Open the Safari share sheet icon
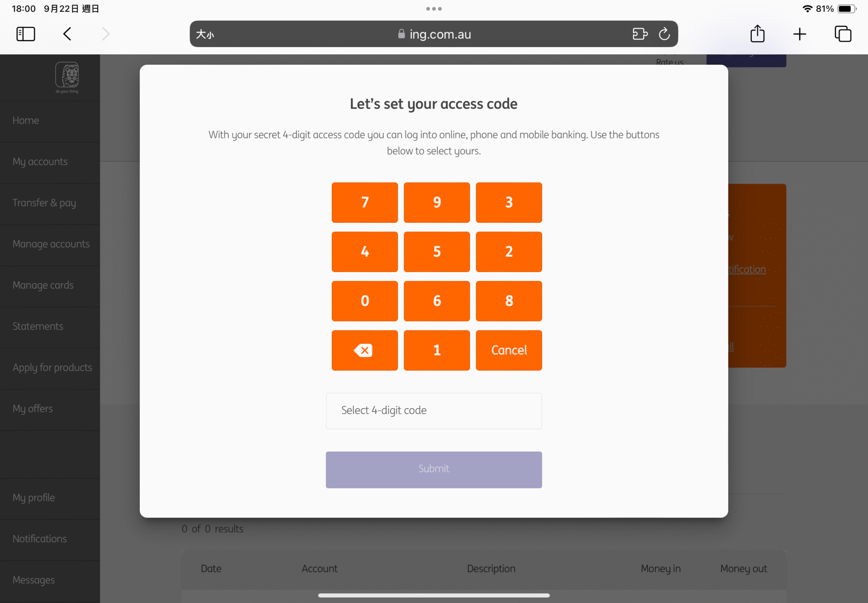This screenshot has width=868, height=603. [757, 34]
